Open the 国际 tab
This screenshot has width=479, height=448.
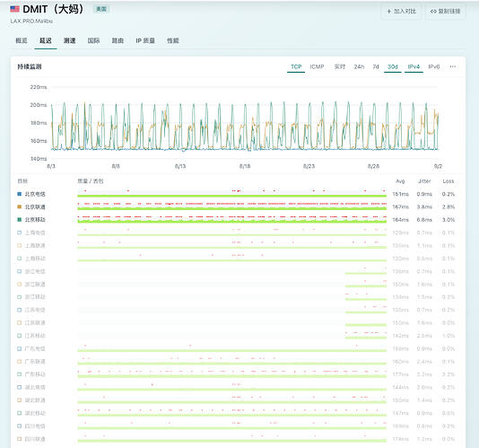coord(93,40)
